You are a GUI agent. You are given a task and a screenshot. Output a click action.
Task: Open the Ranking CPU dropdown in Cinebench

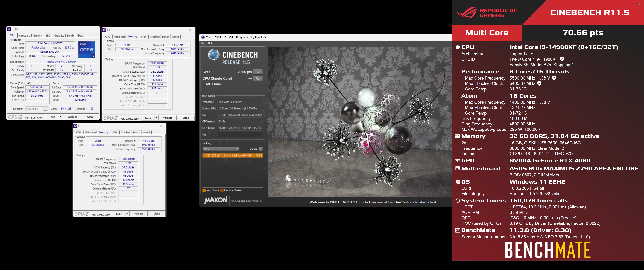tap(221, 149)
